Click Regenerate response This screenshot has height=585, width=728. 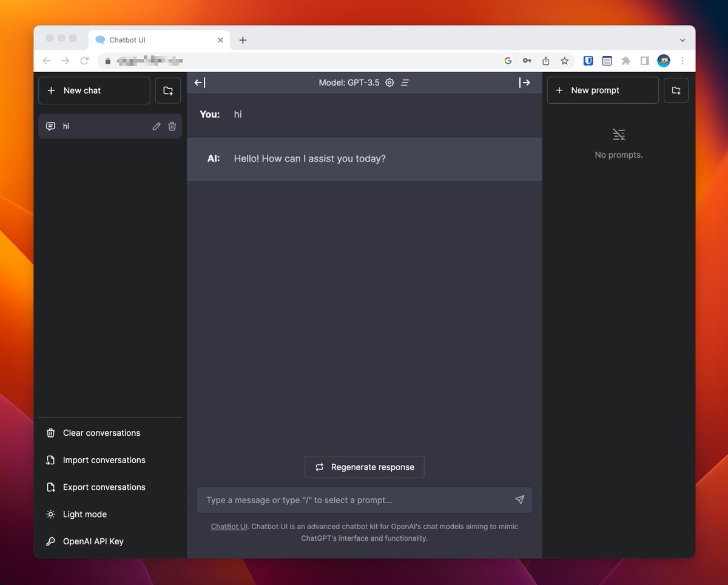coord(364,467)
